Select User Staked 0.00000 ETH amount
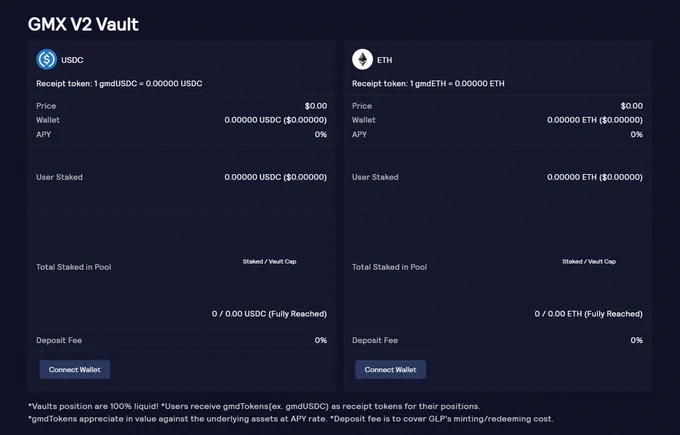 [x=595, y=177]
